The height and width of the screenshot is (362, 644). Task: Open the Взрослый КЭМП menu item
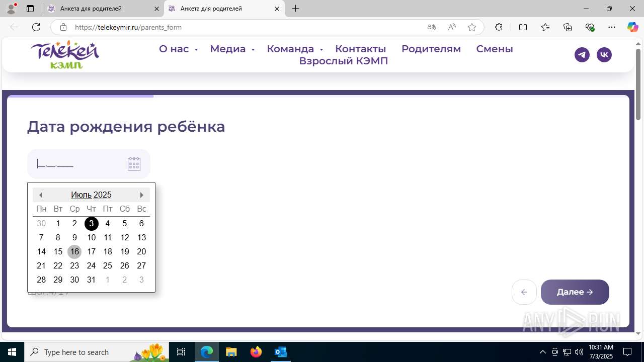pyautogui.click(x=343, y=61)
